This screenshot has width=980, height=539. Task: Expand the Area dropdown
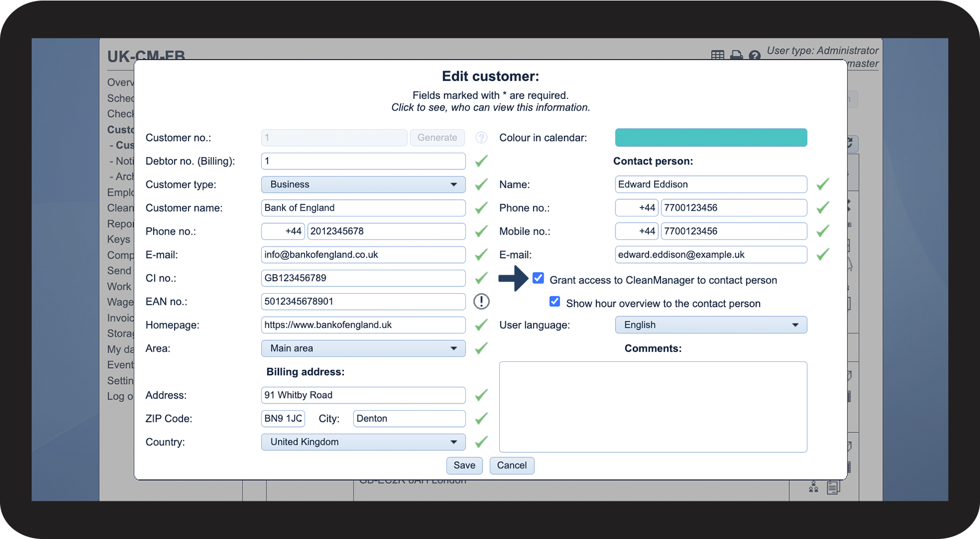tap(363, 348)
